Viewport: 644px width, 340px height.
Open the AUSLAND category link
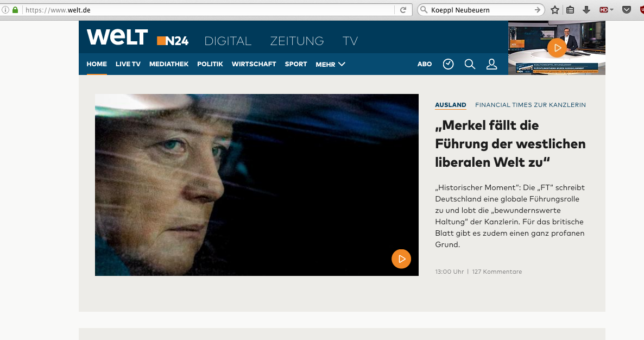pos(451,105)
